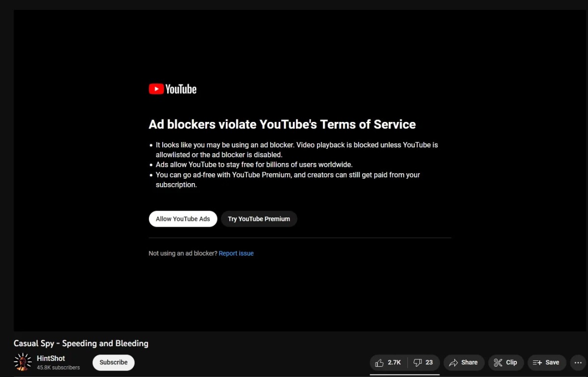
Task: Click the Ad blockers violate Terms of Service heading
Action: tap(282, 124)
